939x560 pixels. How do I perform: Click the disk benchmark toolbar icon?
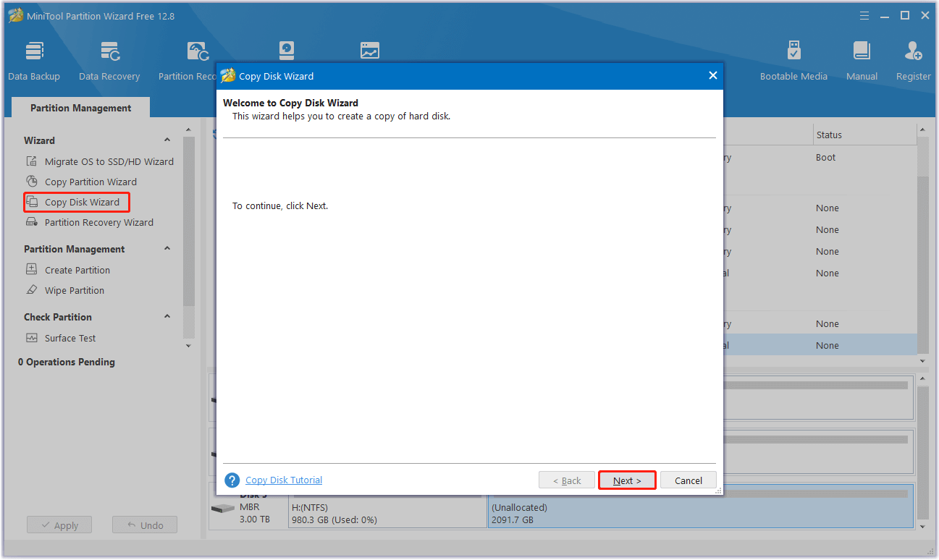click(x=287, y=50)
